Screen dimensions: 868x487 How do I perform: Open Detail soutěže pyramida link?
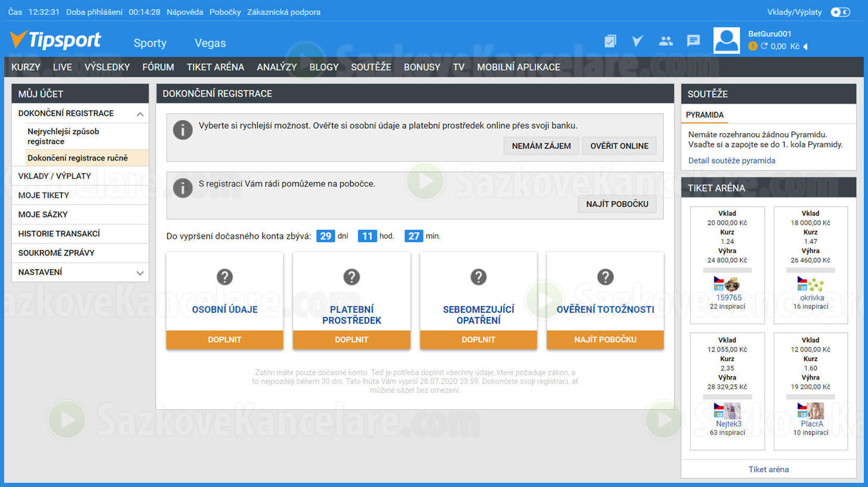731,161
